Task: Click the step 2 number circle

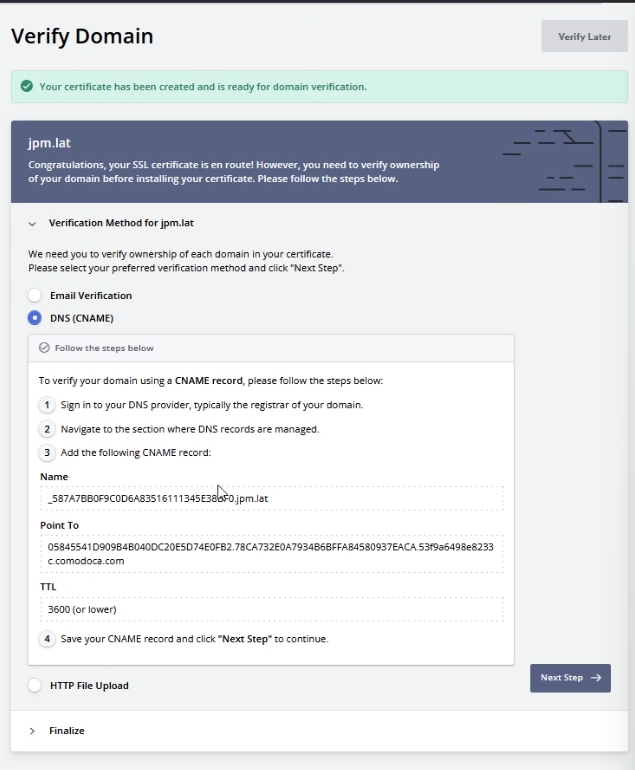Action: coord(46,429)
